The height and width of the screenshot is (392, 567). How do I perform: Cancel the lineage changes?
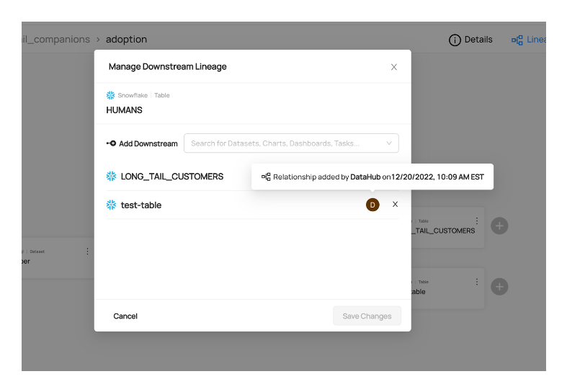[125, 316]
